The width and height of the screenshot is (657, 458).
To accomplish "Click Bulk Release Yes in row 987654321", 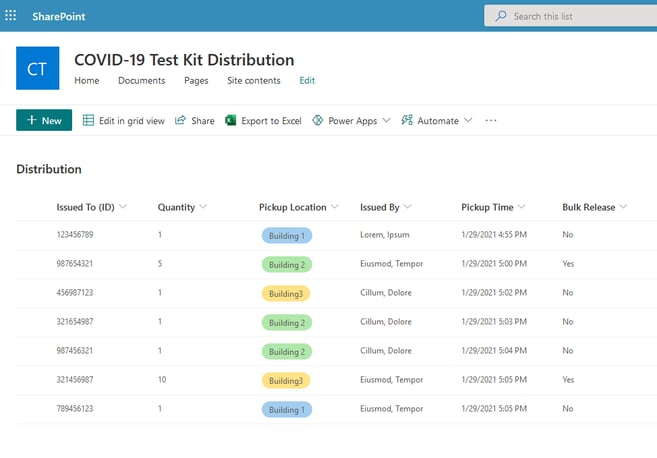I will (x=568, y=263).
